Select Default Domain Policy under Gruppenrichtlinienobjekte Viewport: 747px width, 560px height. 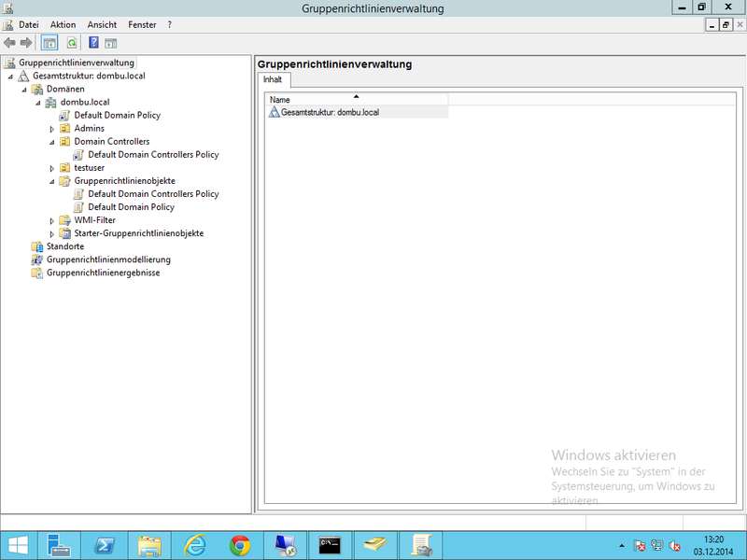click(131, 207)
